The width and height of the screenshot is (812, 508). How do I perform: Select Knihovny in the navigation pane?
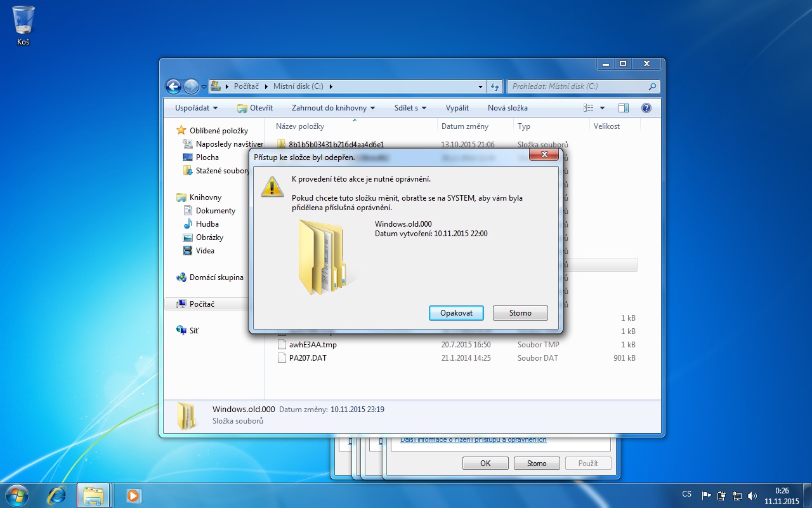tap(205, 197)
